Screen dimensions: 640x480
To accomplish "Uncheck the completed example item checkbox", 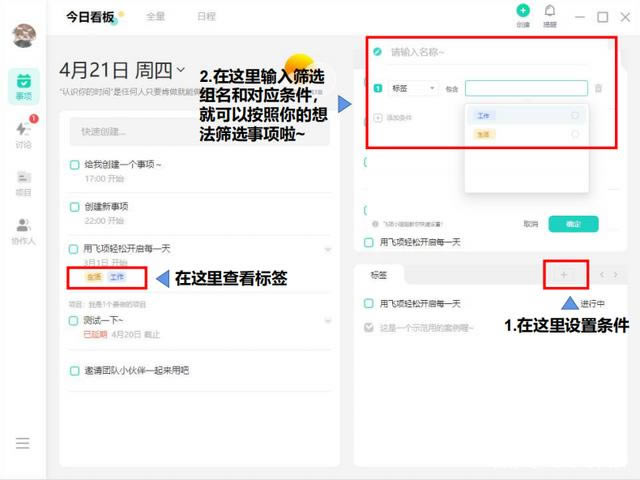I will [368, 327].
